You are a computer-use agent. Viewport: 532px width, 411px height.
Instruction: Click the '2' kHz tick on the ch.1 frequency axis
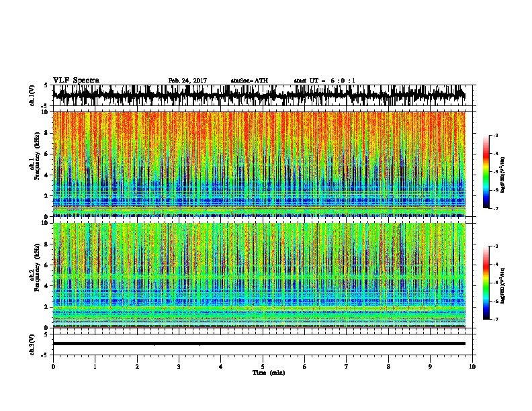point(47,196)
